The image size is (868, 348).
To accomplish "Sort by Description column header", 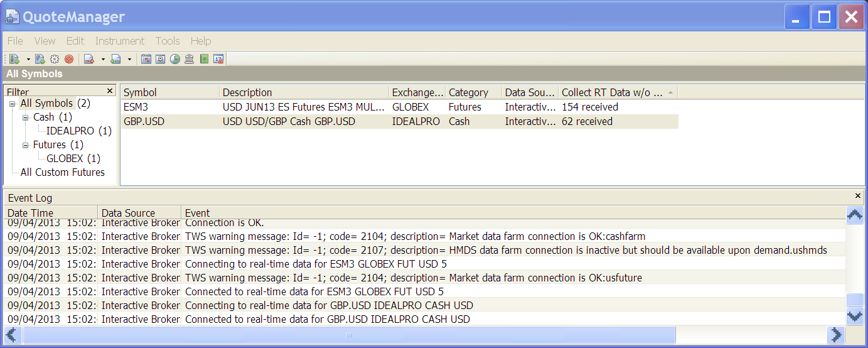I will click(x=304, y=92).
